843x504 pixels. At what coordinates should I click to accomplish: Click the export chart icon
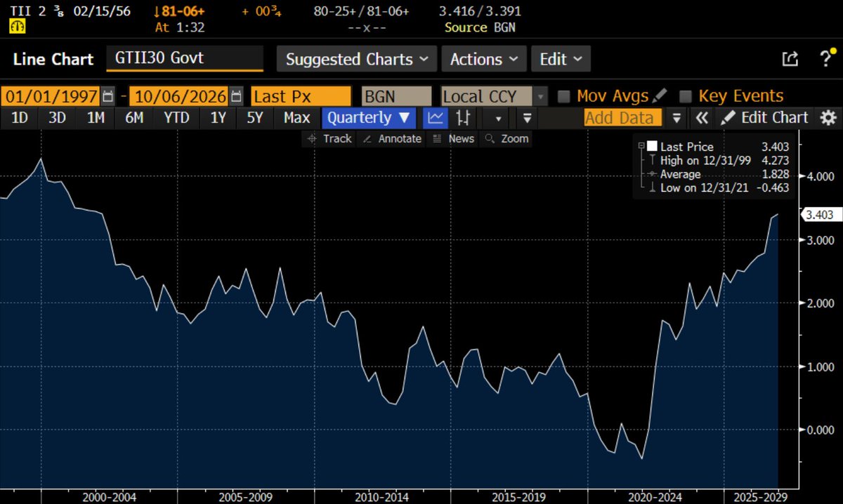coord(790,60)
